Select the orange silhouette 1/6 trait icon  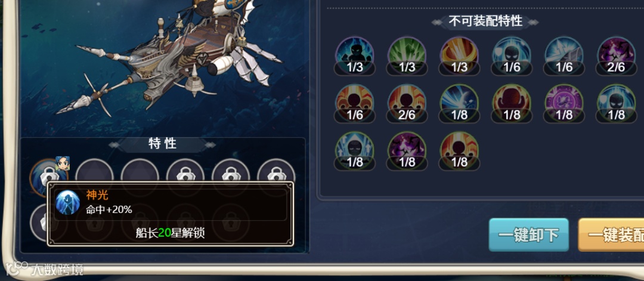click(x=355, y=104)
